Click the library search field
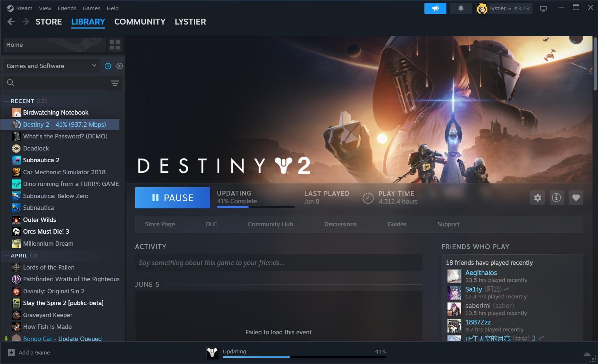The height and width of the screenshot is (364, 598). pos(63,83)
